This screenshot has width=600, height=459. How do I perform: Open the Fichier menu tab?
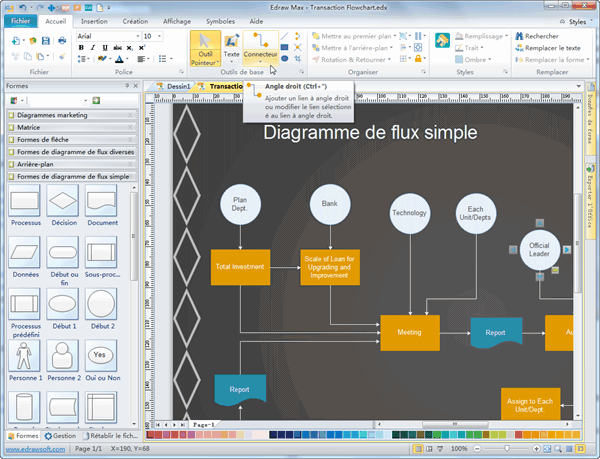click(x=21, y=21)
